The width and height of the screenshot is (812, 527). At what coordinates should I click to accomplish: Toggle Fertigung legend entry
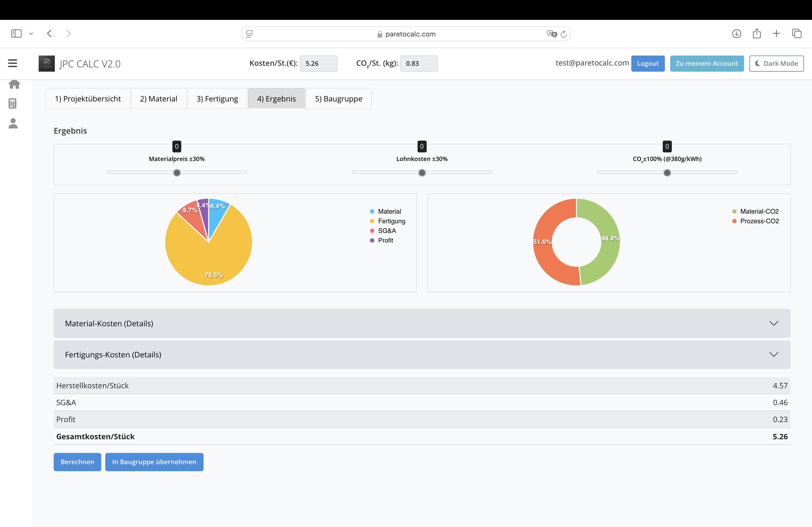point(387,221)
